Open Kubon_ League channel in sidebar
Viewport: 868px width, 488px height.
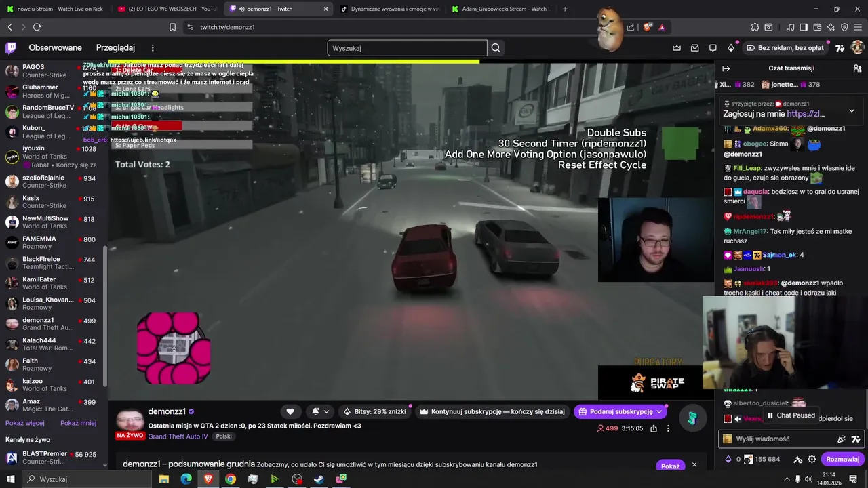click(53, 131)
